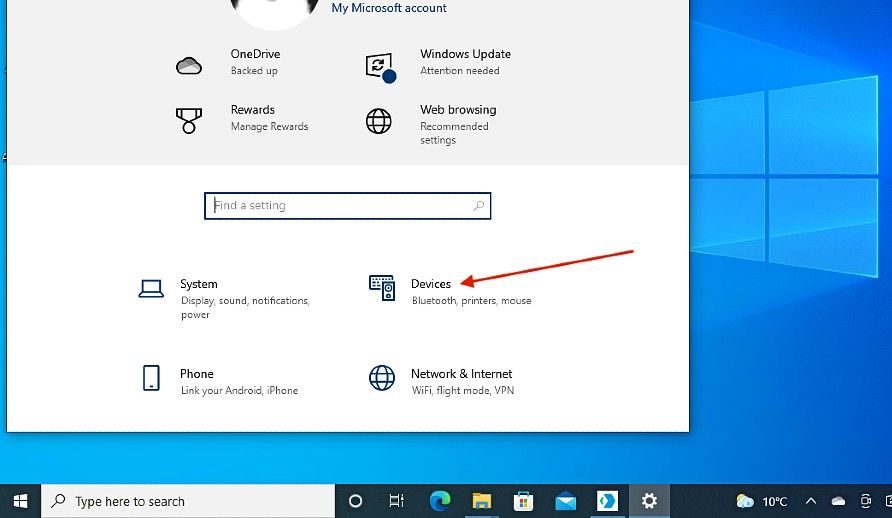Click the Web browsing globe icon

[x=378, y=121]
